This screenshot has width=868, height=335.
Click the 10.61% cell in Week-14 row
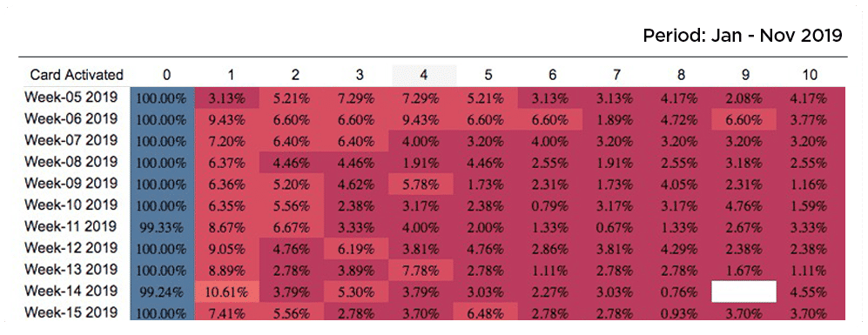click(x=227, y=291)
